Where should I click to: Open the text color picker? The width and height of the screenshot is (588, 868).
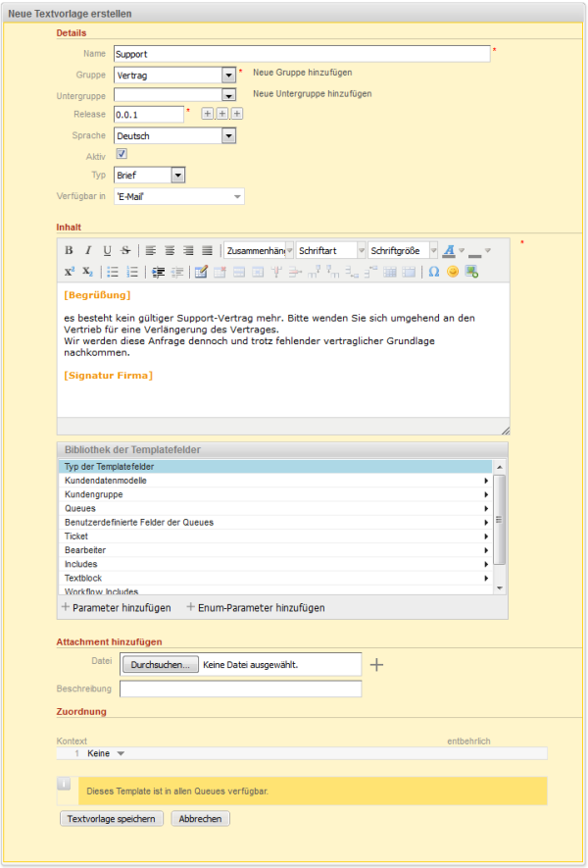451,251
